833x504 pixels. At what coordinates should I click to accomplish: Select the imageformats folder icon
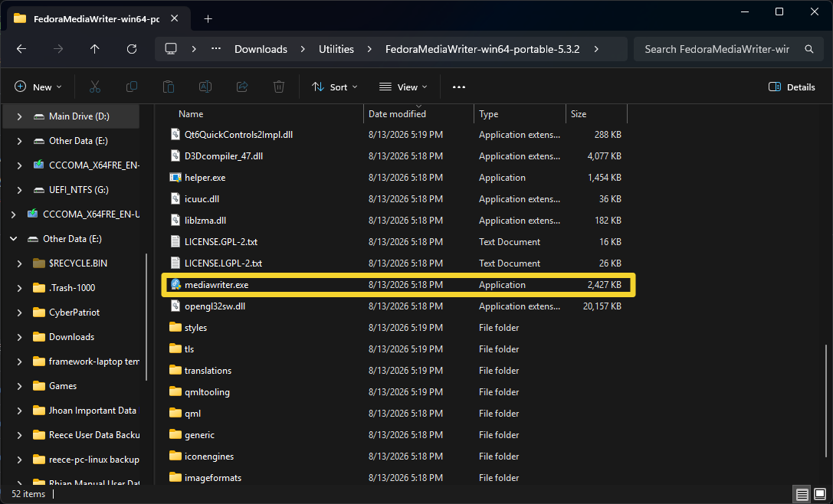click(x=175, y=477)
